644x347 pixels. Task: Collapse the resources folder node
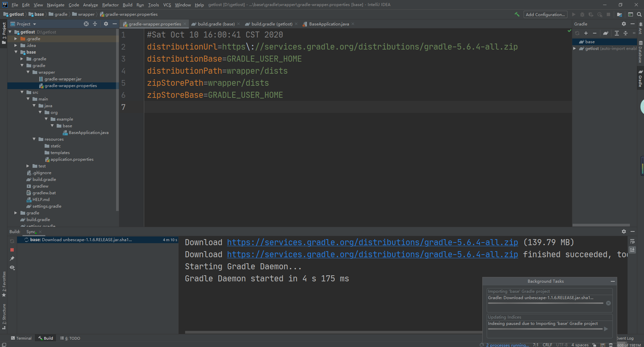coord(34,139)
